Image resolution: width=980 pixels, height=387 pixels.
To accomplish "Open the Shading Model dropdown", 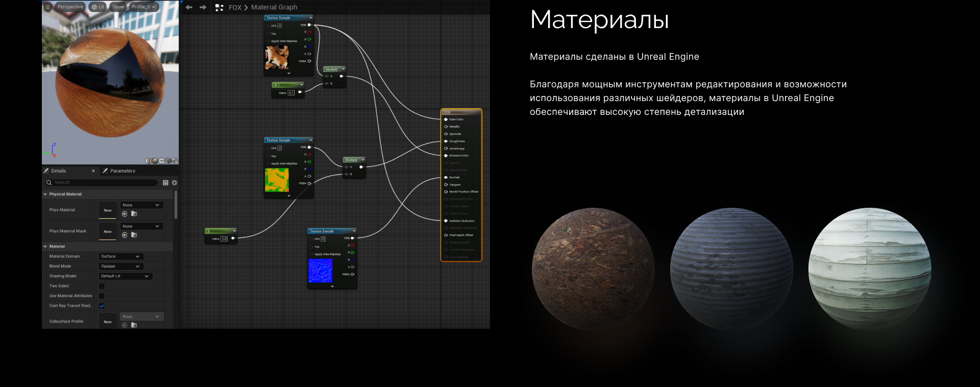I will tap(125, 276).
